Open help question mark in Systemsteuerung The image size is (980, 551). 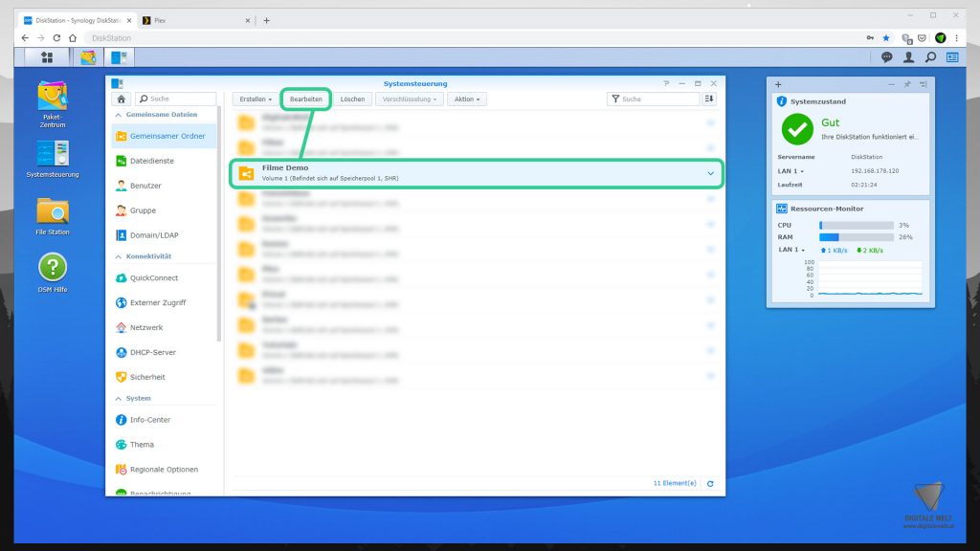tap(666, 84)
